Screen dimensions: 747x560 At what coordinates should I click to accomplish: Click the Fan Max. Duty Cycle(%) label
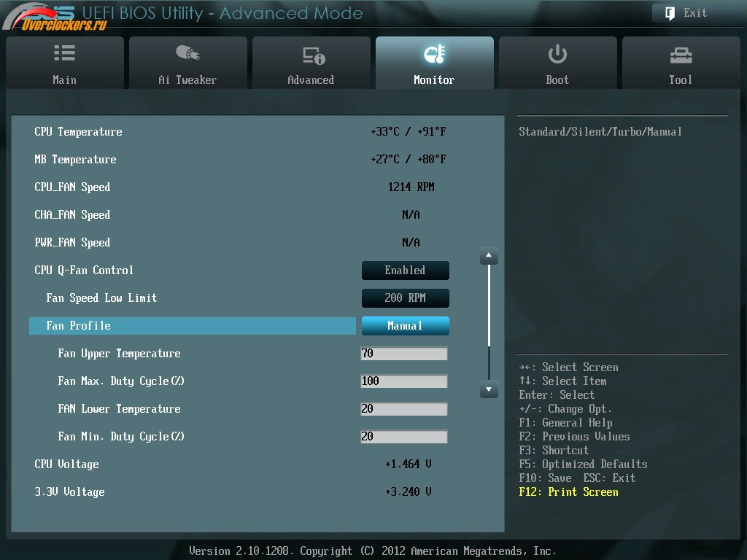pos(121,381)
